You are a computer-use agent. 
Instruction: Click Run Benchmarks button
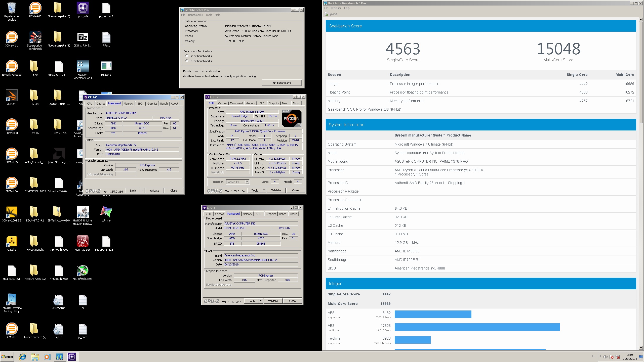coord(281,83)
